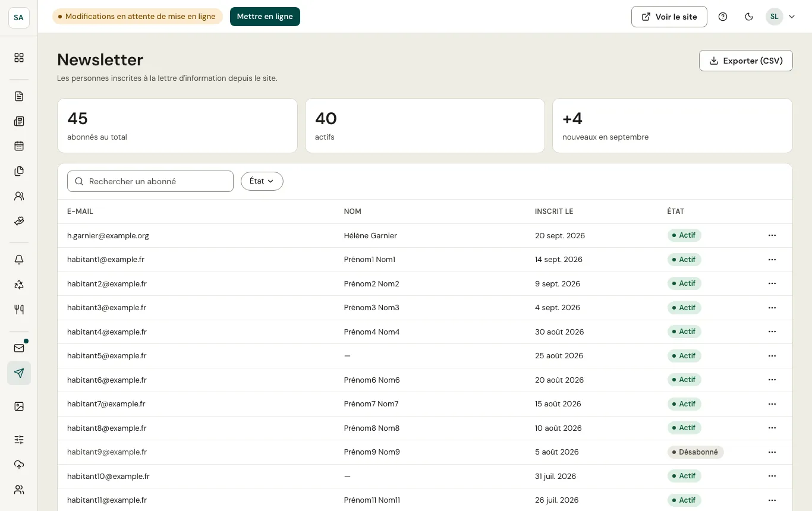Open the calendar icon in sidebar

click(x=19, y=146)
